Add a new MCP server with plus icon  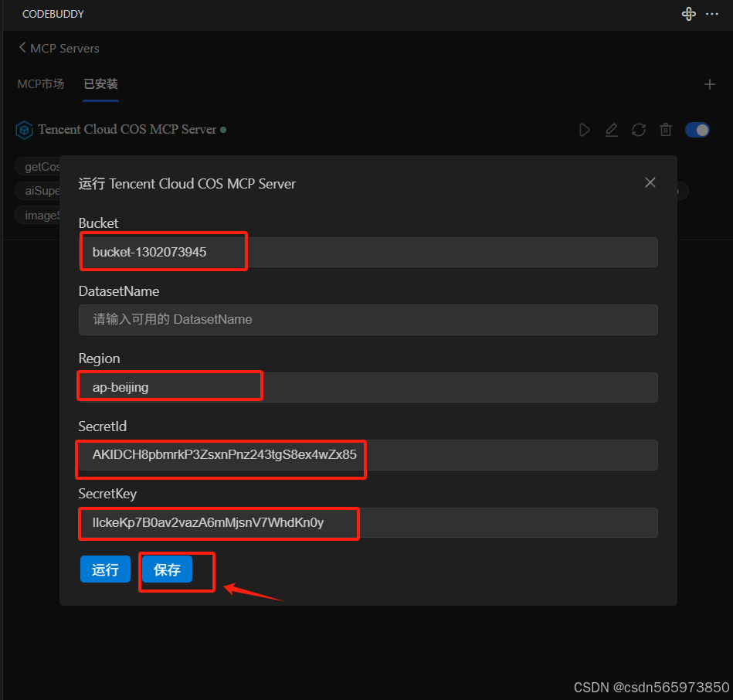coord(710,84)
